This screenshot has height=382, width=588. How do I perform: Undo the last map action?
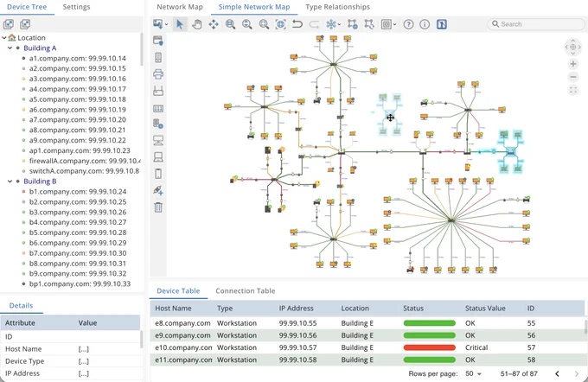(297, 24)
